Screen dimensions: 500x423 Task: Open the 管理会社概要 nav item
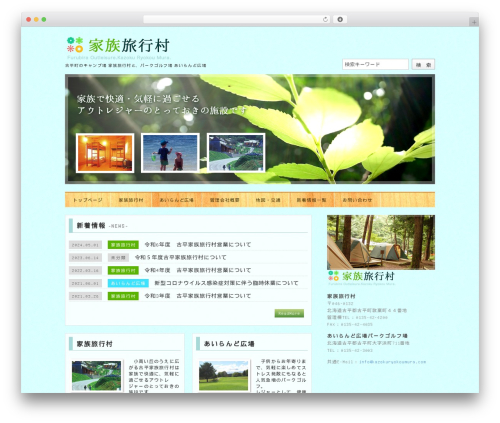tap(224, 200)
